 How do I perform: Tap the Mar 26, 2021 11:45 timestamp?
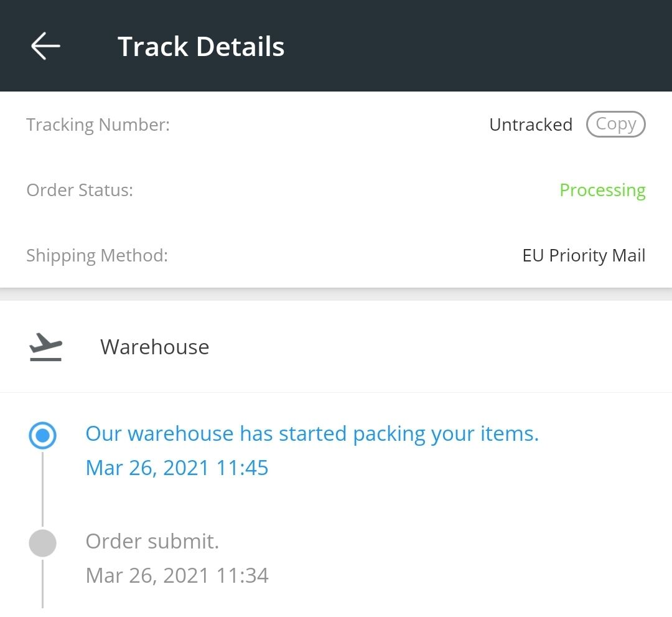coord(177,468)
